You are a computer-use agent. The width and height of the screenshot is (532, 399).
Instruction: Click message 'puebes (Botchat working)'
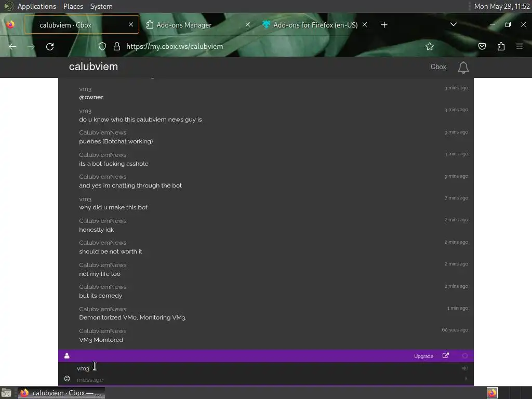click(x=116, y=141)
